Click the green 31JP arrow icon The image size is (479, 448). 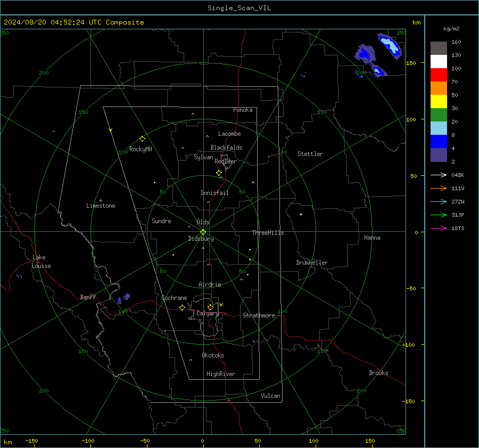tap(439, 215)
